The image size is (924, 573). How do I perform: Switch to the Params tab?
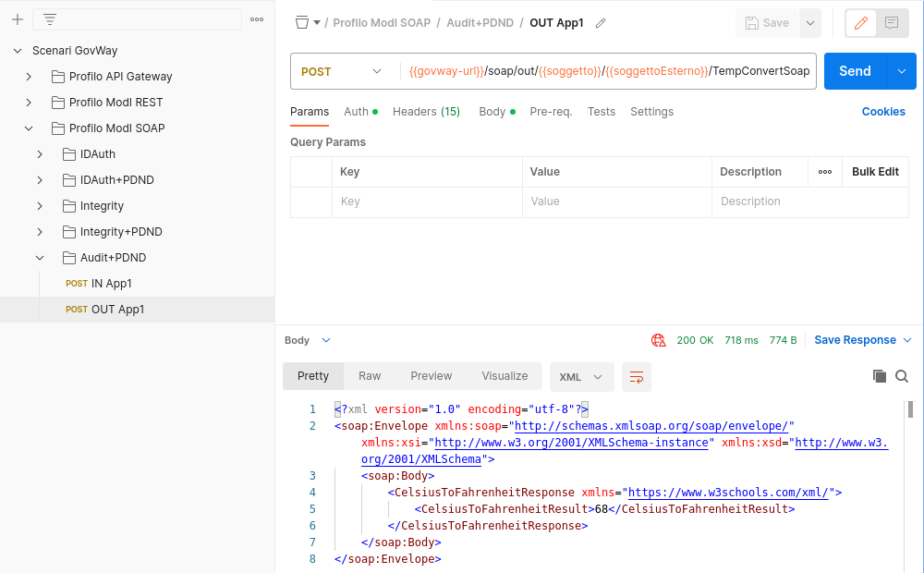click(x=310, y=112)
